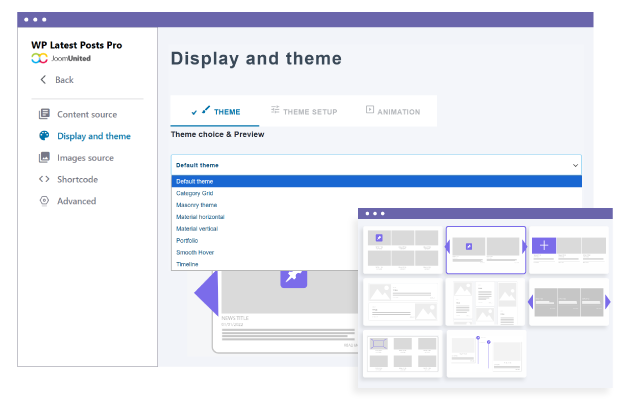This screenshot has height=400, width=630.
Task: Choose Default theme highlighted option
Action: pyautogui.click(x=376, y=182)
